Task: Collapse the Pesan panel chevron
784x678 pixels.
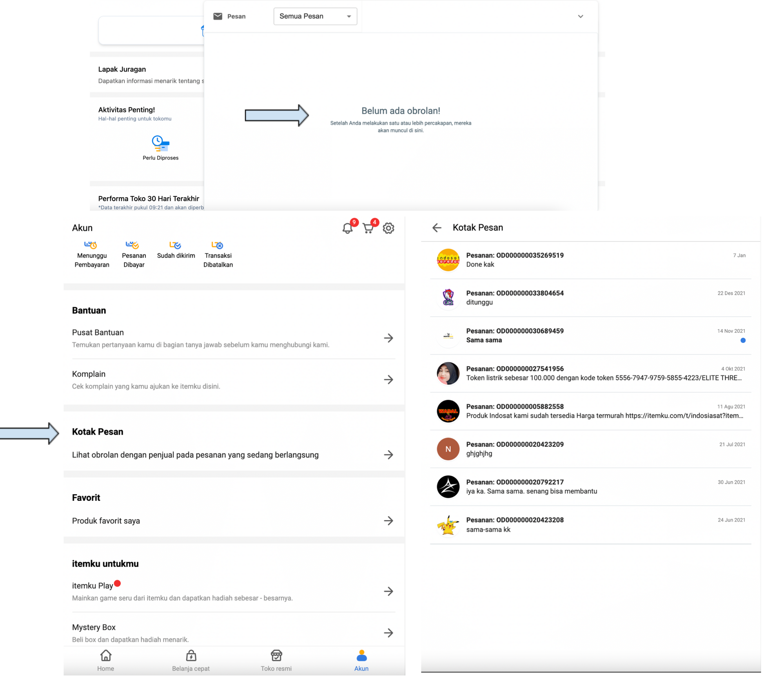Action: pos(581,16)
